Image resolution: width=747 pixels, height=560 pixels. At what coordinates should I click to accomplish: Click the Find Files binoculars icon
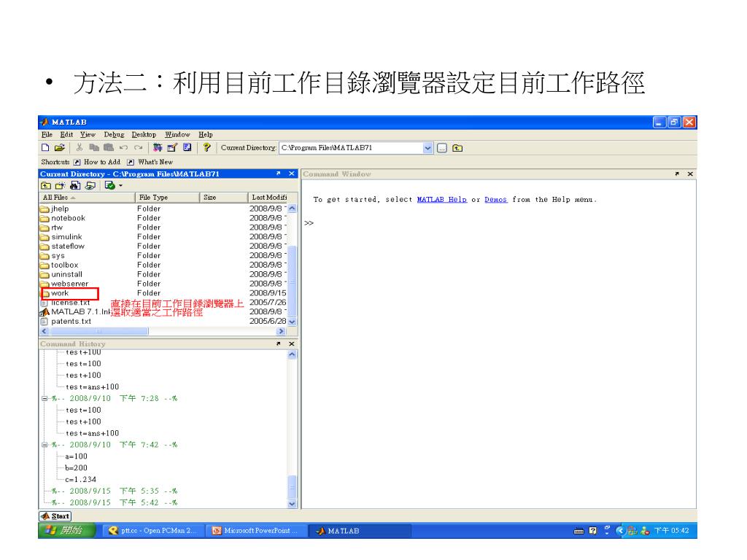(75, 185)
